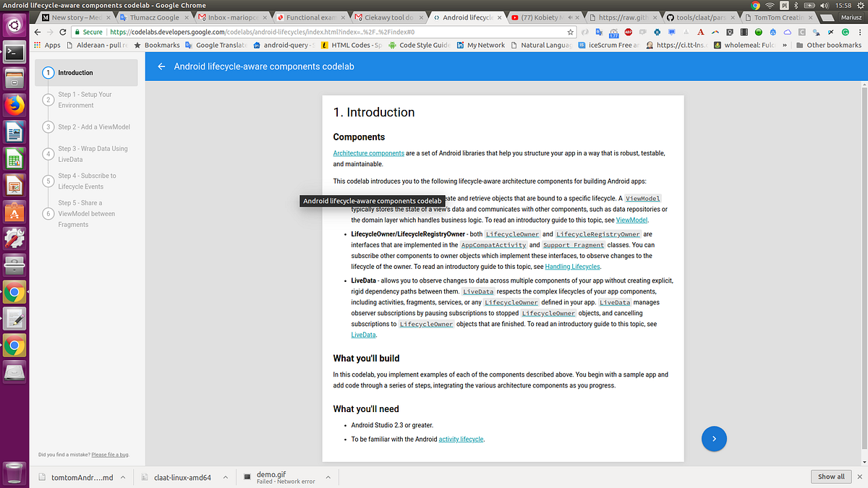This screenshot has width=868, height=488.
Task: Advance using the blue next-step arrow button
Action: (714, 439)
